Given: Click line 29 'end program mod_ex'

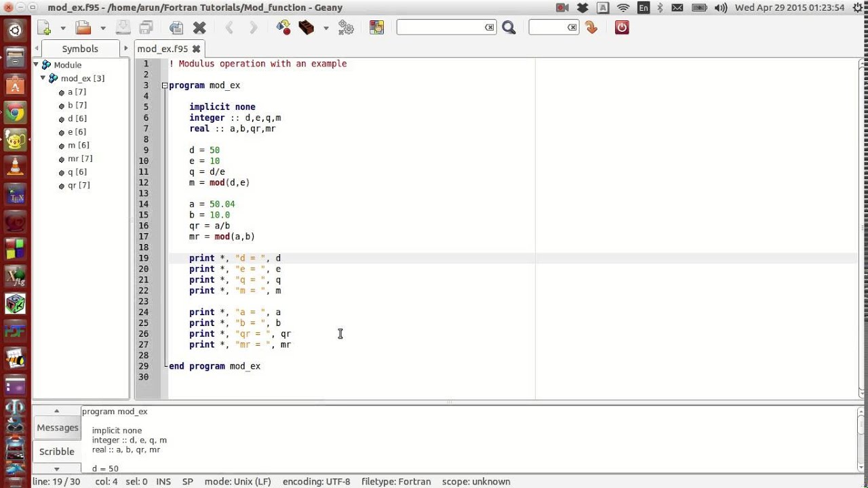Looking at the screenshot, I should (214, 366).
